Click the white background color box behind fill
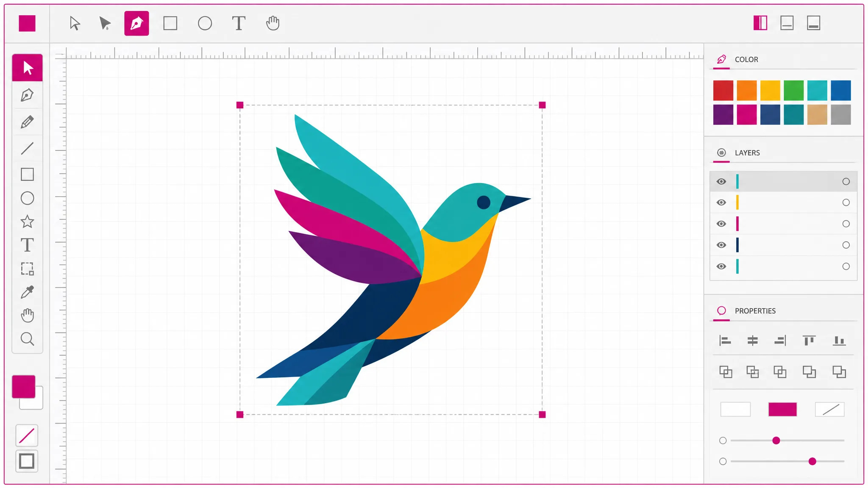 [x=36, y=402]
